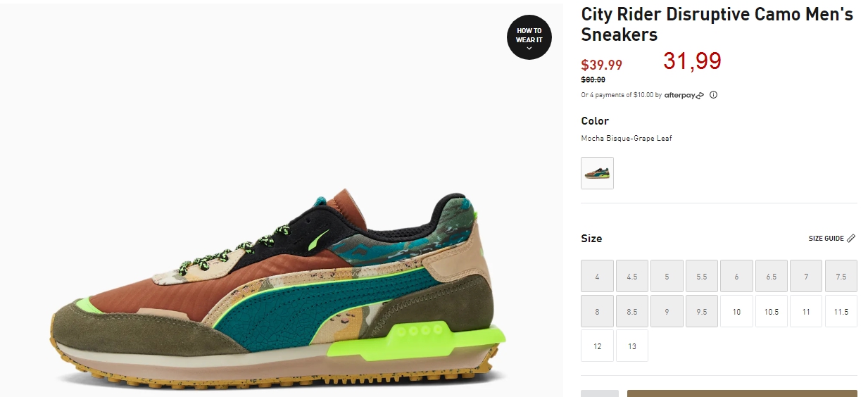Screen dimensions: 868x397
Task: Click the small quantity box beside cart button
Action: tap(600, 393)
